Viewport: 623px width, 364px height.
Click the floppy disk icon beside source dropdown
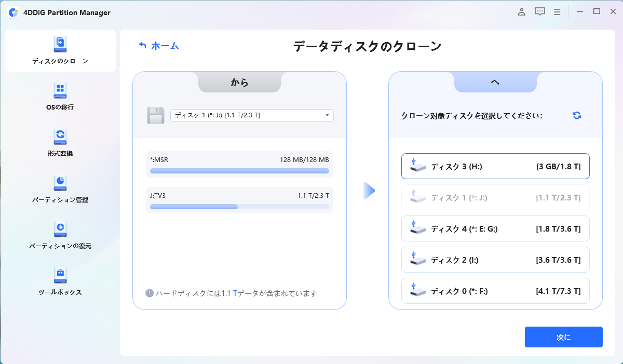point(156,115)
